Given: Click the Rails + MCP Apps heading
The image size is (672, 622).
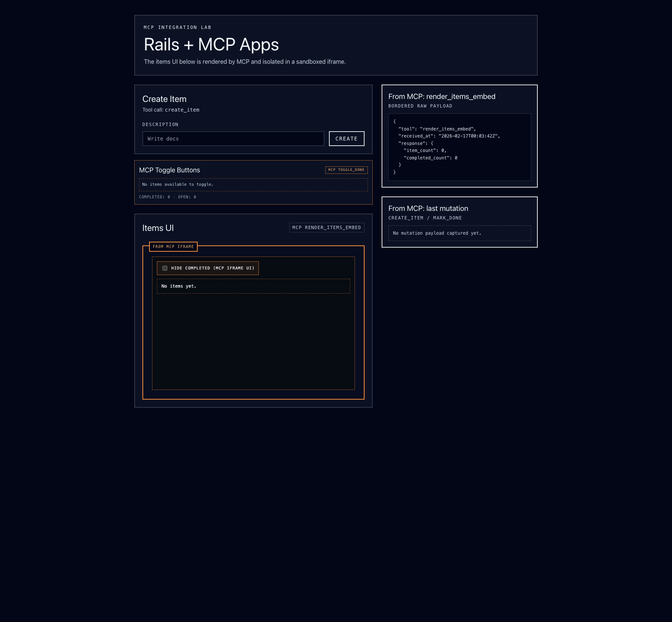Looking at the screenshot, I should click(211, 44).
